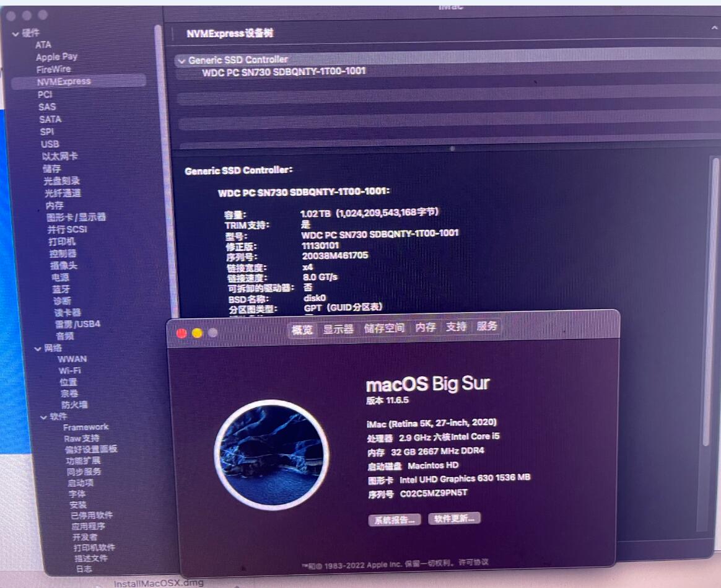This screenshot has width=721, height=588.
Task: Collapse the 网络 section in sidebar
Action: coord(38,349)
